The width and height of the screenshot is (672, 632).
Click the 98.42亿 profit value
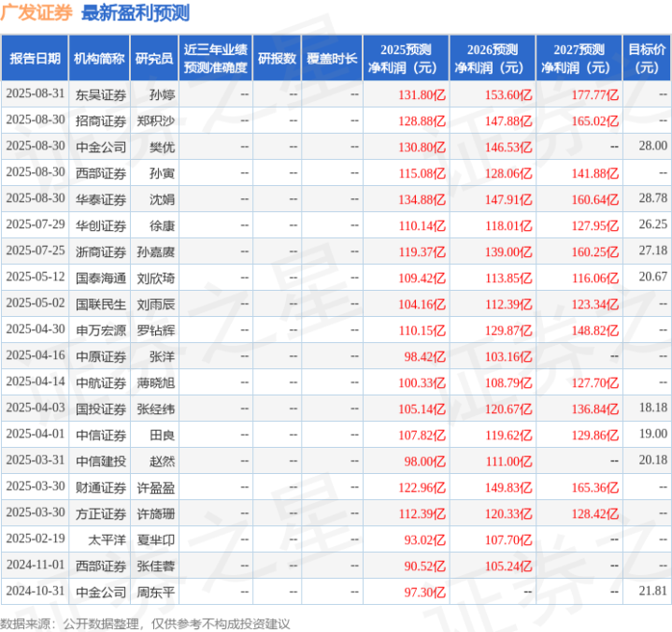(x=424, y=357)
